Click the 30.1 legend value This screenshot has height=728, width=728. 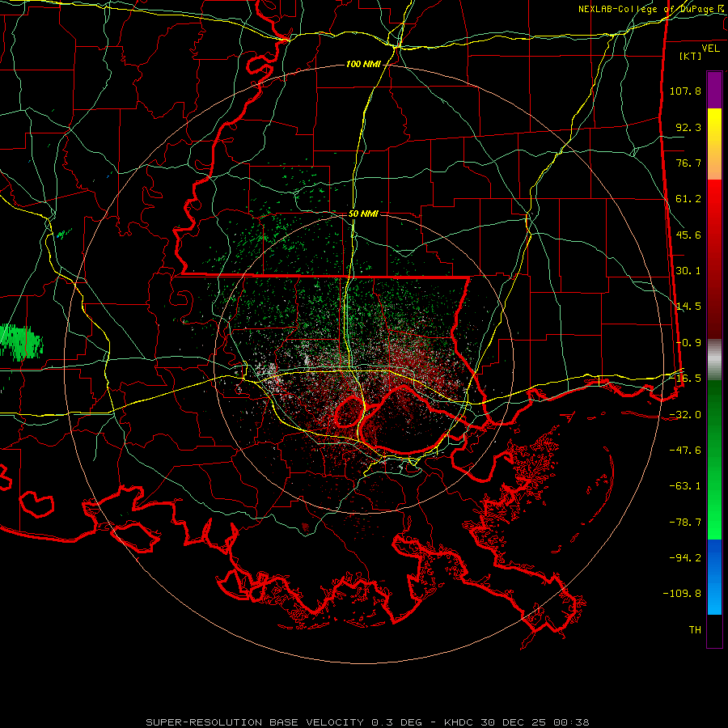(x=688, y=271)
